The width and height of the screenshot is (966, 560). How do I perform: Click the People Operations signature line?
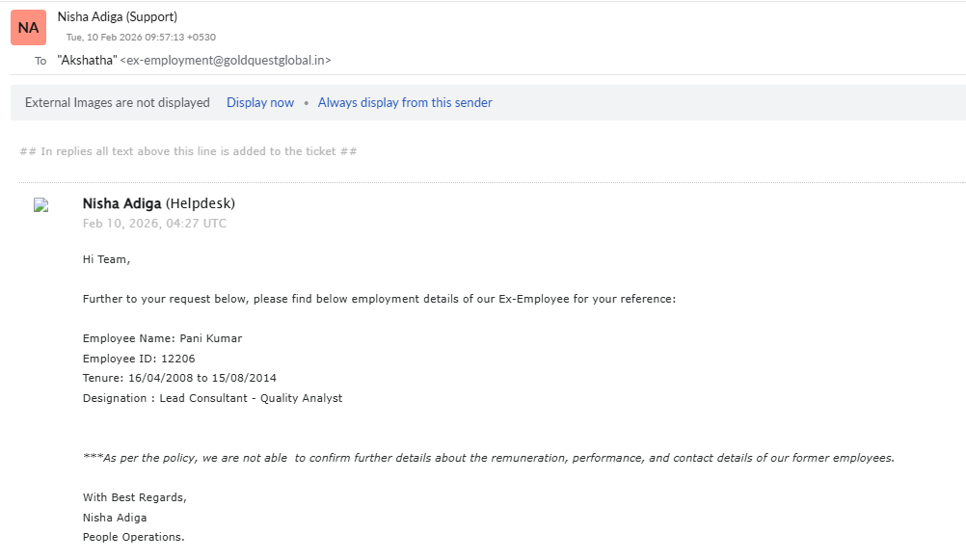[133, 537]
